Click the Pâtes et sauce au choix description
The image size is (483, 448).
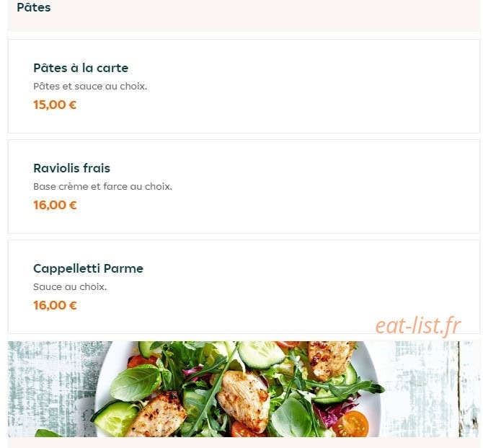[90, 86]
